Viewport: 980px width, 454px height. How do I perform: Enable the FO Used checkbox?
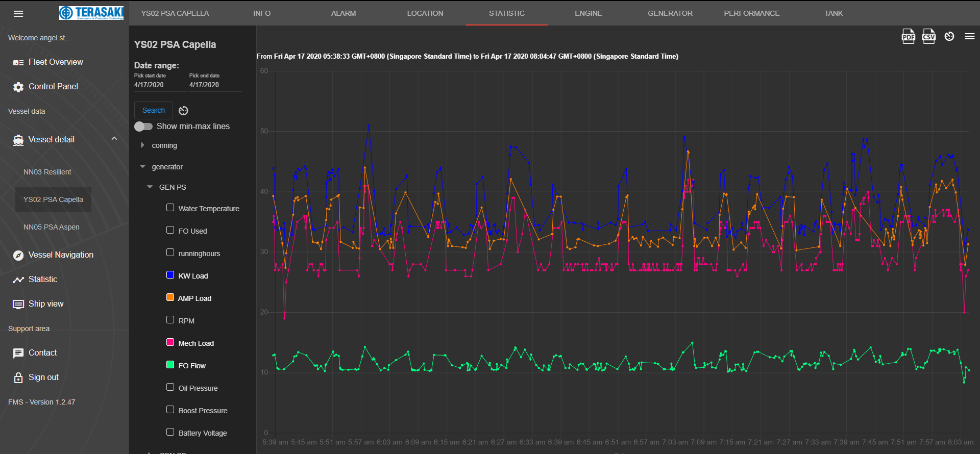click(x=170, y=230)
